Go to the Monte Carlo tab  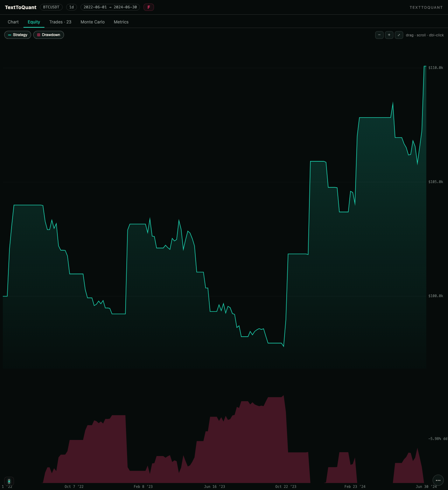click(x=92, y=22)
